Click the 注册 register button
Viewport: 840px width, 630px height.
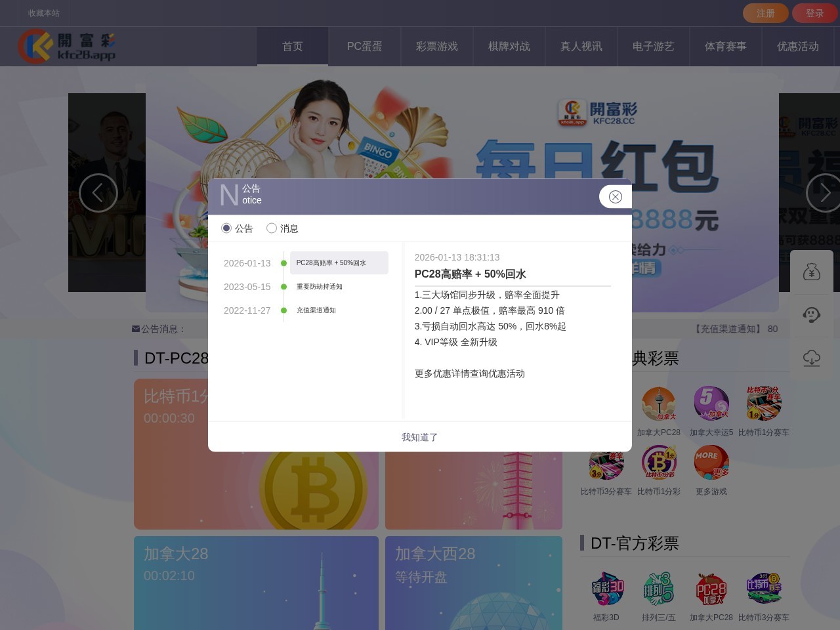[765, 13]
